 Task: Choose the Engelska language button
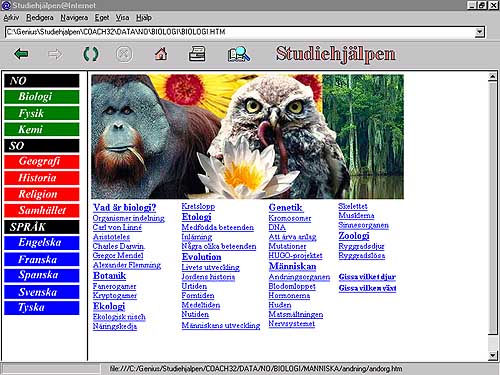(42, 243)
